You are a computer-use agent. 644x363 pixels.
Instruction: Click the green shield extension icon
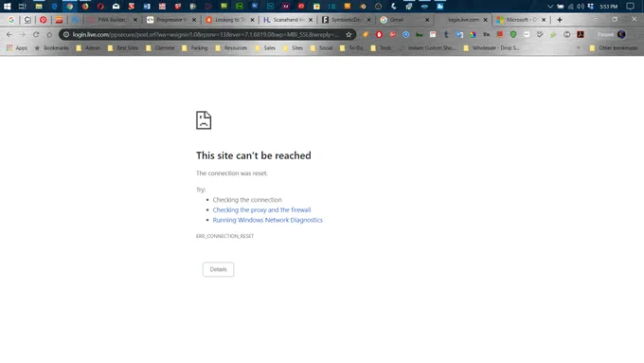(x=513, y=34)
